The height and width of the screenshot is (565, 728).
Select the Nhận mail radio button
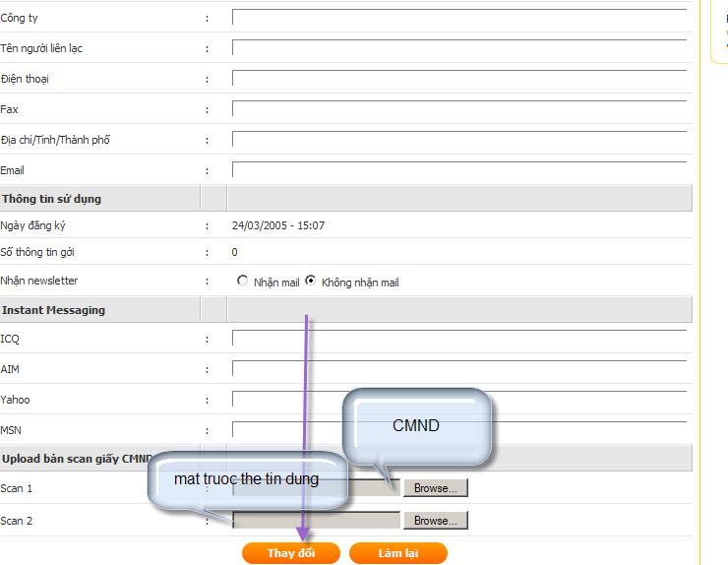243,282
